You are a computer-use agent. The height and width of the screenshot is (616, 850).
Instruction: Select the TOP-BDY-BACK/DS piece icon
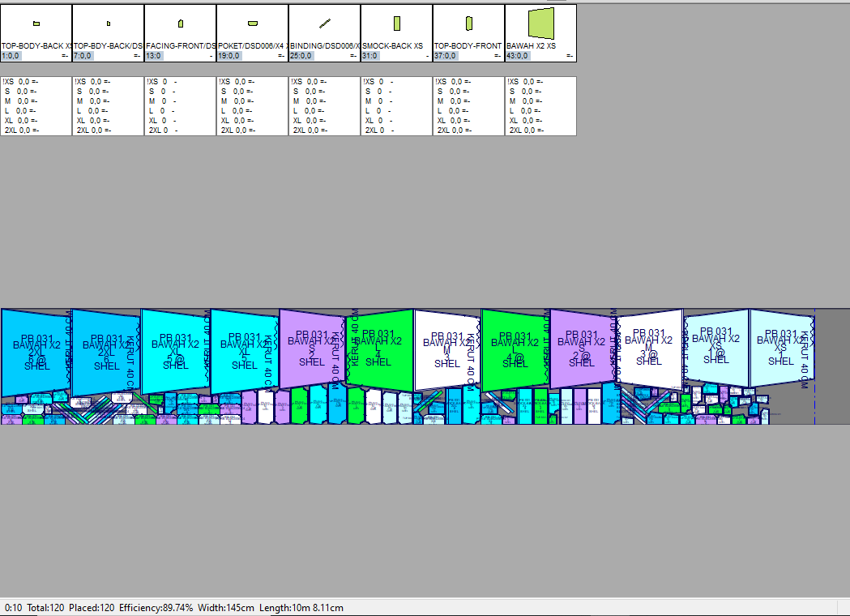click(x=109, y=24)
